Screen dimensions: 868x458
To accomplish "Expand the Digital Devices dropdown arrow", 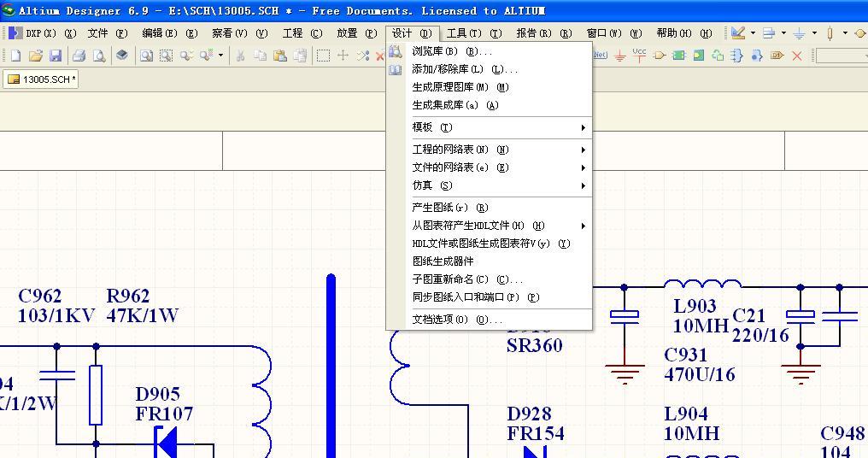I will [845, 33].
